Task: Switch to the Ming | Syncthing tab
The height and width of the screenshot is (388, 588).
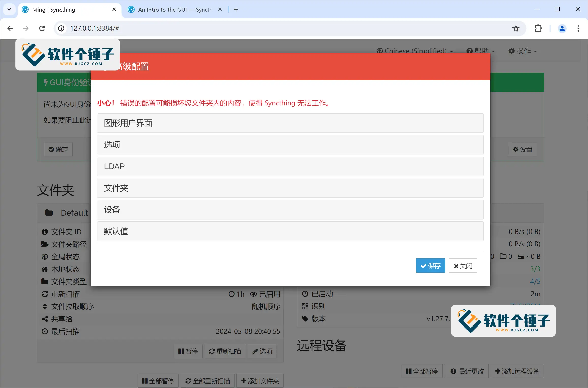Action: [x=69, y=10]
